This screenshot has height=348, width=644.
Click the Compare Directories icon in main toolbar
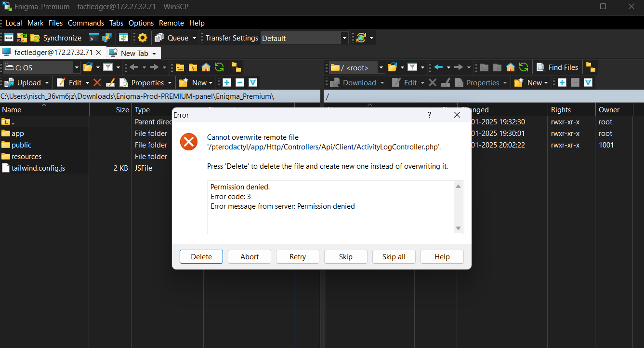[x=9, y=38]
